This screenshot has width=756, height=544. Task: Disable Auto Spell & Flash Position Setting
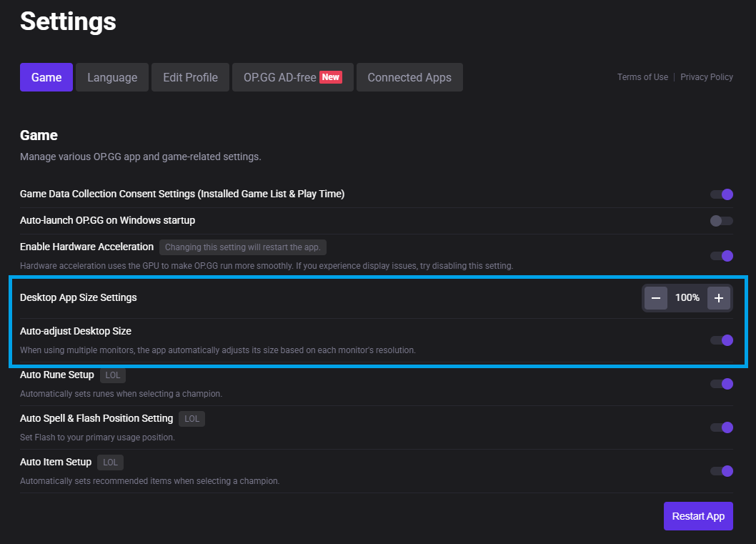tap(722, 427)
